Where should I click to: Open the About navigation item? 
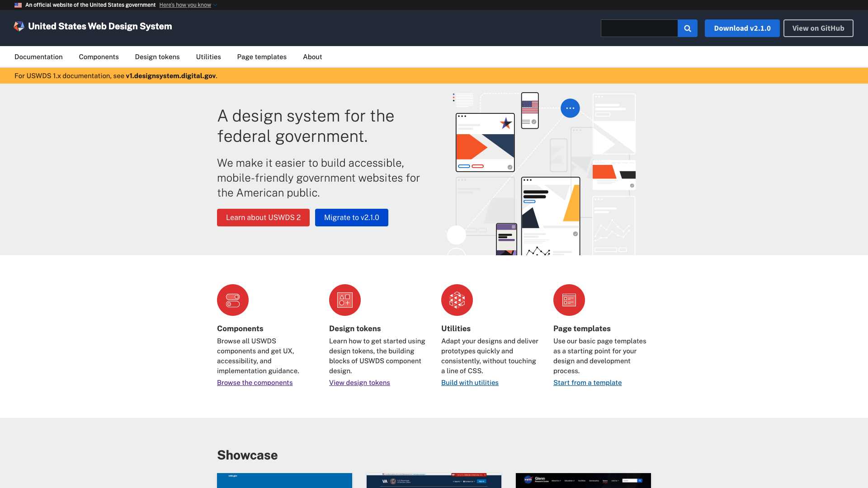coord(312,57)
